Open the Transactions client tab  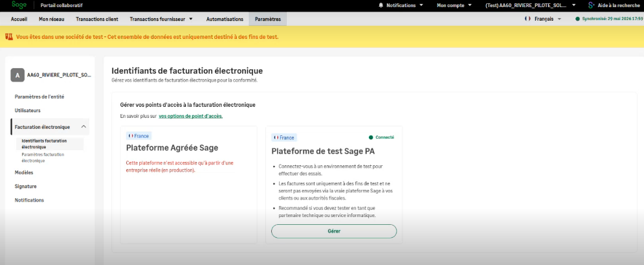tap(97, 19)
